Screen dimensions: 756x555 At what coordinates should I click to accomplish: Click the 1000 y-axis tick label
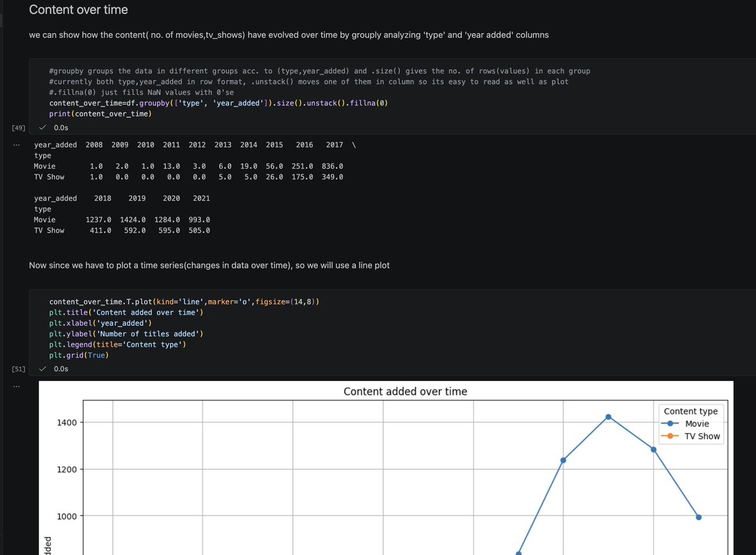(x=66, y=517)
